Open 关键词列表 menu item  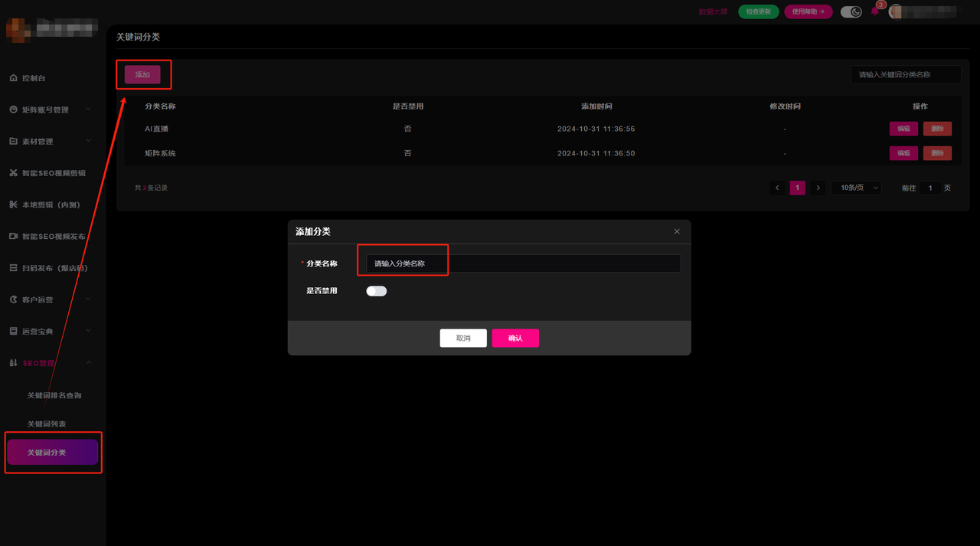(47, 424)
